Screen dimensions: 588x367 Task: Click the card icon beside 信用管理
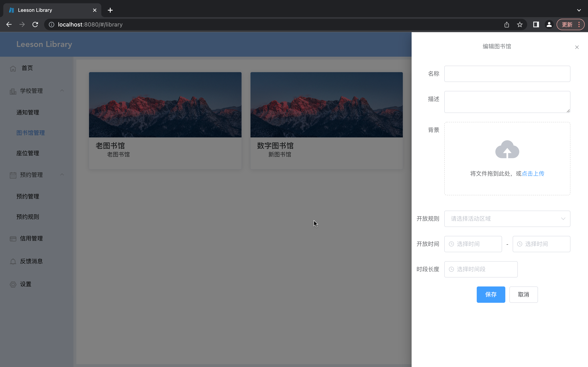(x=13, y=239)
